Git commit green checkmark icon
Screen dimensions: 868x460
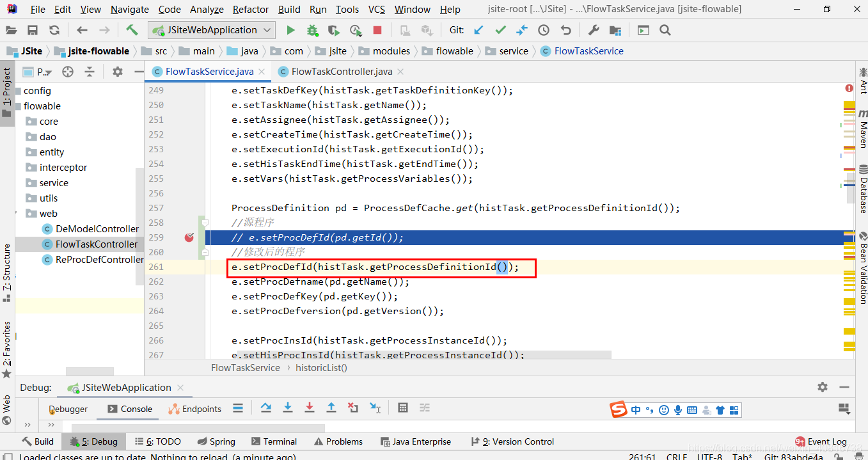pos(500,30)
